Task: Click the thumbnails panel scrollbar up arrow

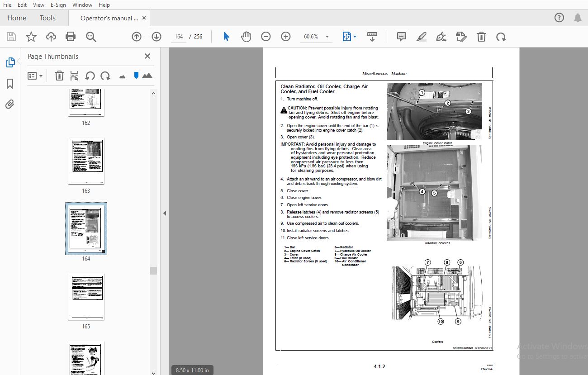Action: point(153,93)
